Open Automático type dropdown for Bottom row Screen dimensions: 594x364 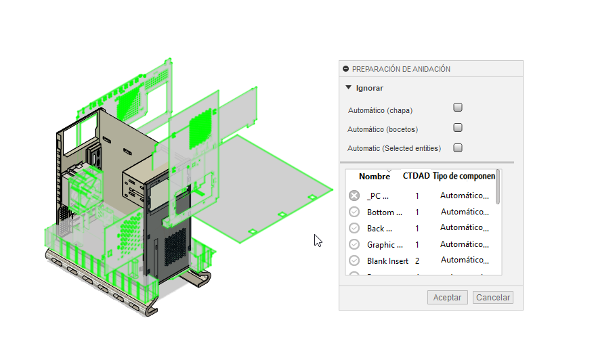point(465,212)
